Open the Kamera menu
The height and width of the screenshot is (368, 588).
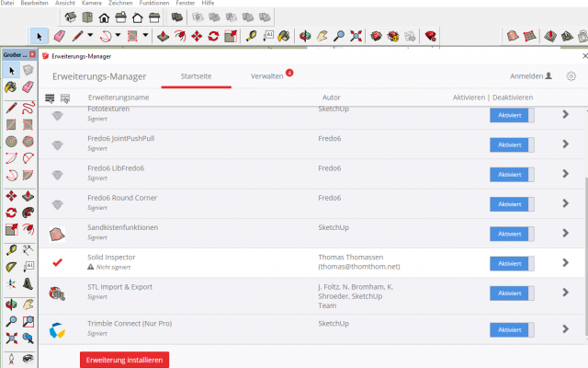pyautogui.click(x=91, y=4)
